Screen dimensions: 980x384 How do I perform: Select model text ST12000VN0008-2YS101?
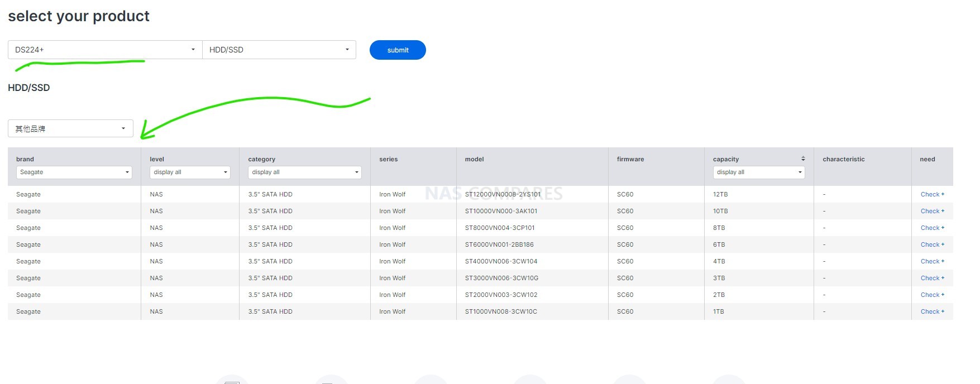click(503, 194)
